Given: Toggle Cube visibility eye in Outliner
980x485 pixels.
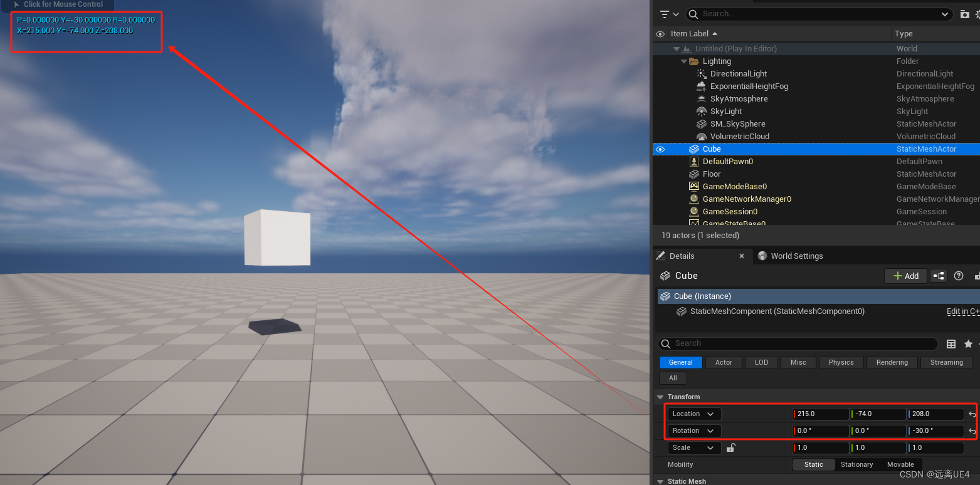Looking at the screenshot, I should [x=660, y=149].
